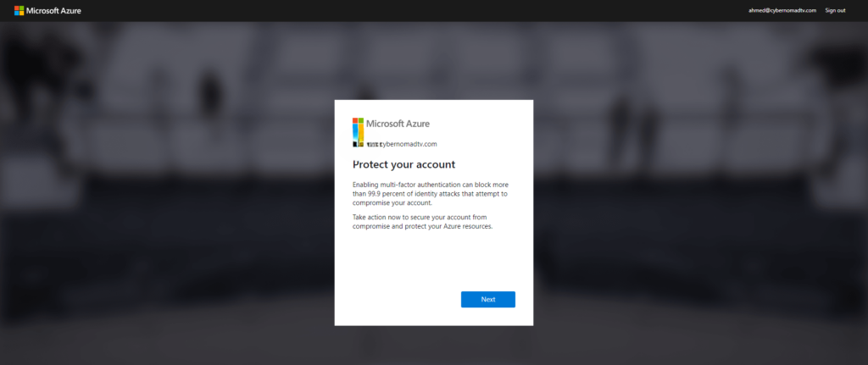868x365 pixels.
Task: Click the Microsoft four-square logo in header
Action: [19, 10]
